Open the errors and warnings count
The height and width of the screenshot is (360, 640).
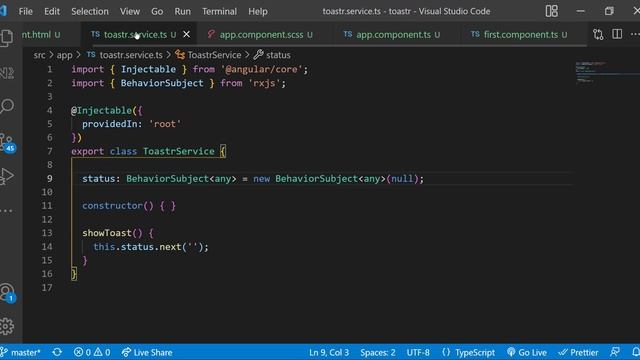[92, 352]
